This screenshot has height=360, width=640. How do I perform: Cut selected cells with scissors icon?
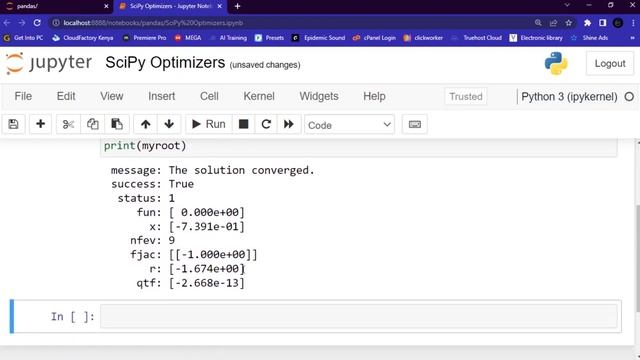[68, 124]
